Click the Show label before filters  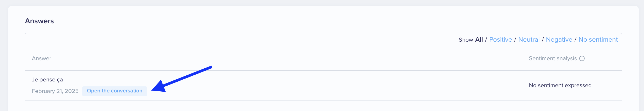point(466,40)
